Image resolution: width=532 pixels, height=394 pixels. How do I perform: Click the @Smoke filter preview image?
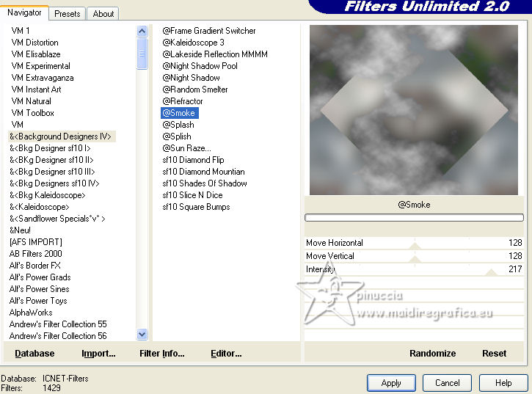[414, 110]
